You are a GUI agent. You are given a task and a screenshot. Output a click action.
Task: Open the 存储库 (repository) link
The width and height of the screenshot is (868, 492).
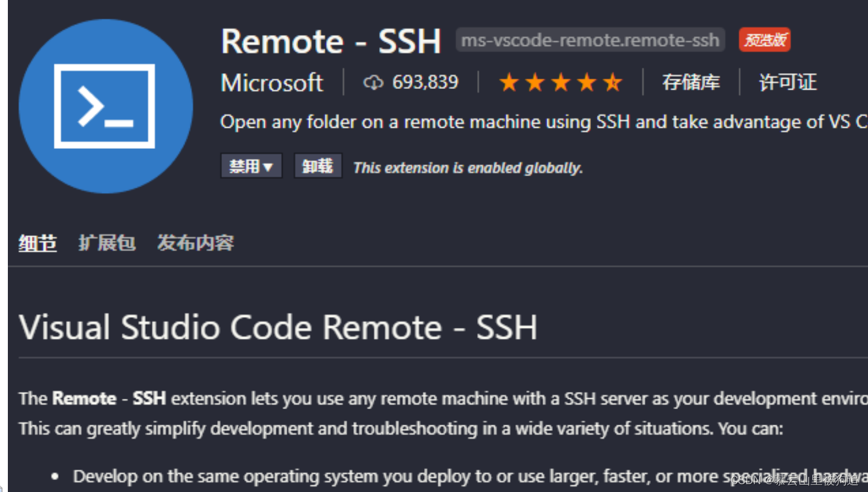pos(691,82)
